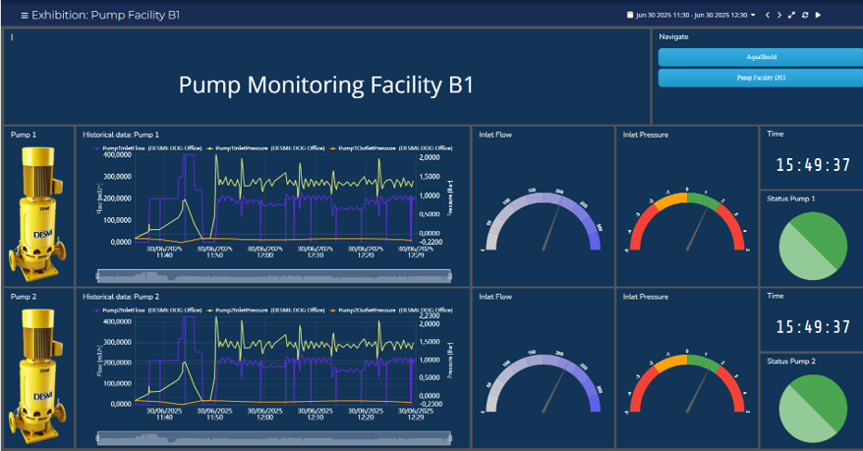Image resolution: width=863 pixels, height=451 pixels.
Task: Refresh the dashboard data
Action: [x=805, y=15]
